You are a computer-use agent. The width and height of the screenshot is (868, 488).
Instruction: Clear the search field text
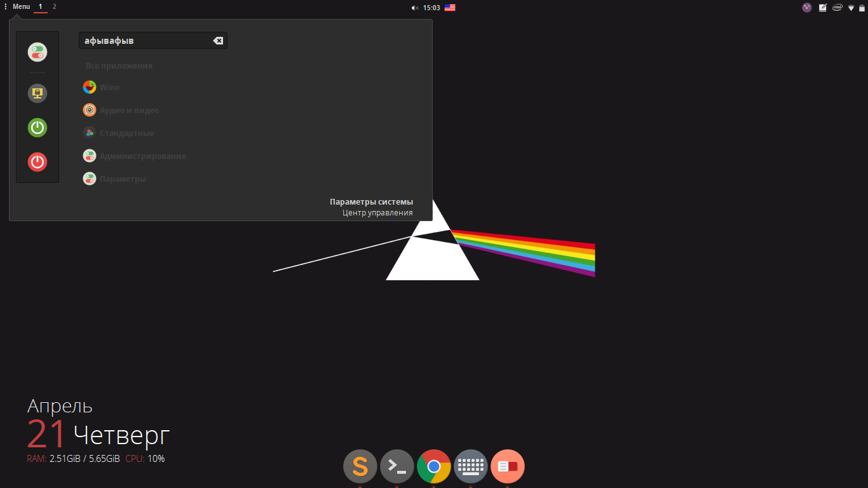(218, 41)
